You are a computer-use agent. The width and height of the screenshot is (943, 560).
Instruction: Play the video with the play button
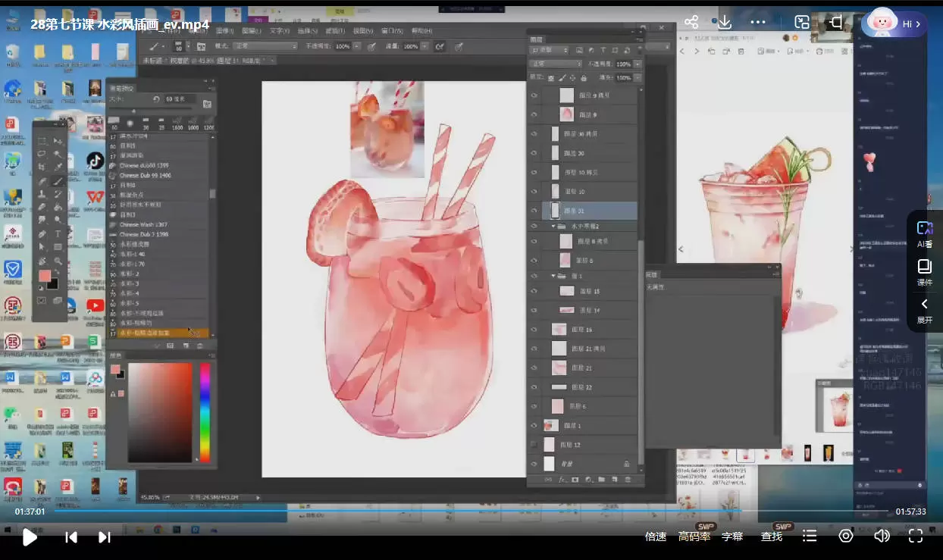coord(30,537)
